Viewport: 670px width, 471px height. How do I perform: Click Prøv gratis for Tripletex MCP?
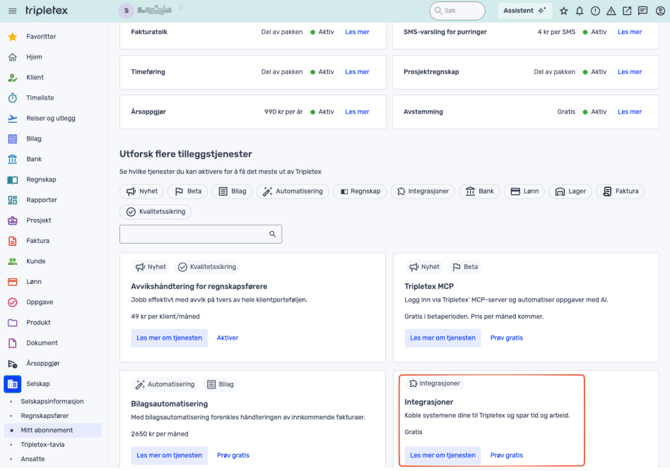pyautogui.click(x=506, y=338)
